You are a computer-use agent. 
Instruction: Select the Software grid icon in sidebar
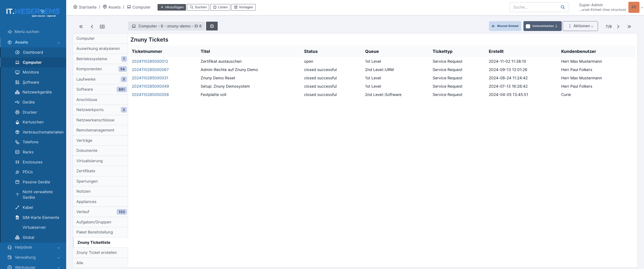[17, 82]
